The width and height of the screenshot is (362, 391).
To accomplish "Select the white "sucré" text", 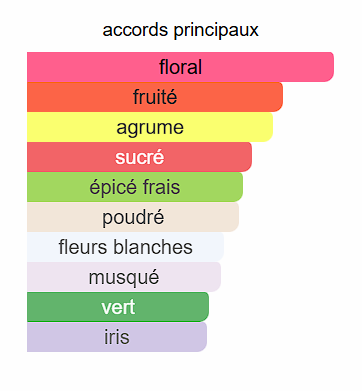I will [x=140, y=157].
